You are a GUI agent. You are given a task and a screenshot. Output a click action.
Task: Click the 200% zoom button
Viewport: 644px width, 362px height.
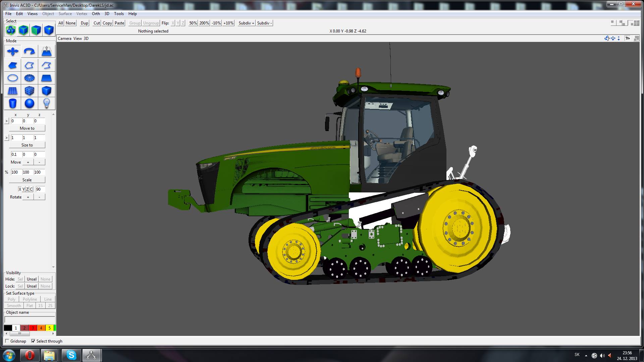pyautogui.click(x=204, y=23)
